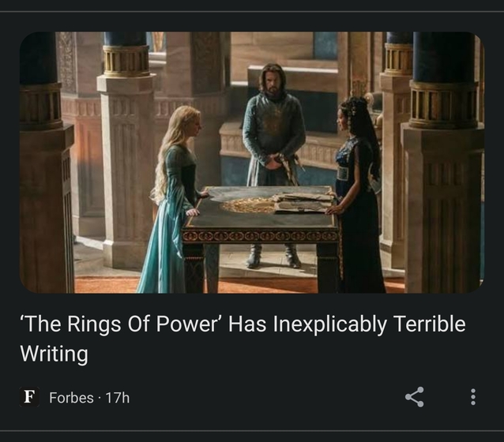Open the Rings of Power article thumbnail
The image size is (504, 442).
pyautogui.click(x=251, y=162)
